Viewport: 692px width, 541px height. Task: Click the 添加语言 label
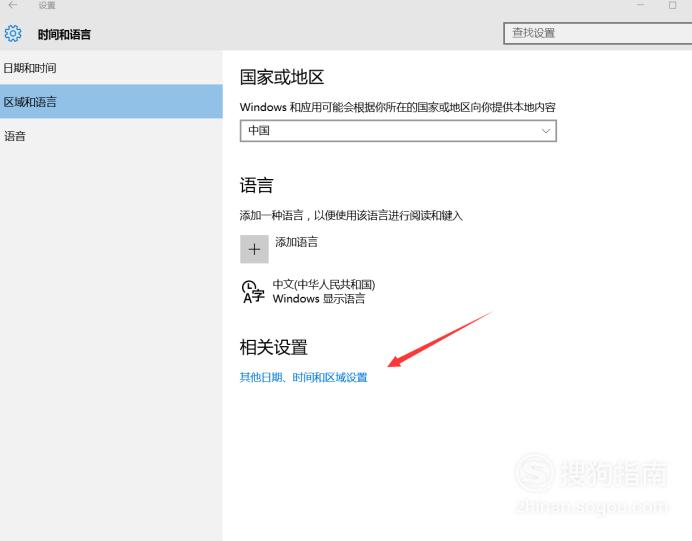click(297, 242)
